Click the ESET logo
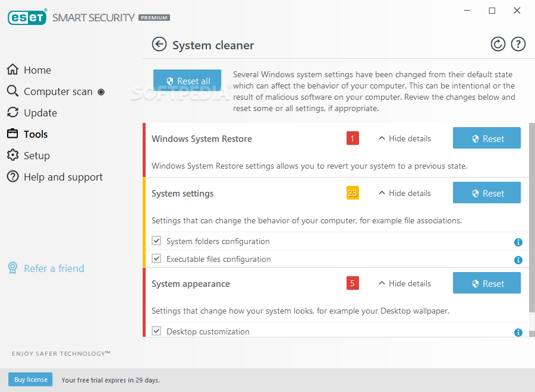This screenshot has height=392, width=535. tap(27, 17)
